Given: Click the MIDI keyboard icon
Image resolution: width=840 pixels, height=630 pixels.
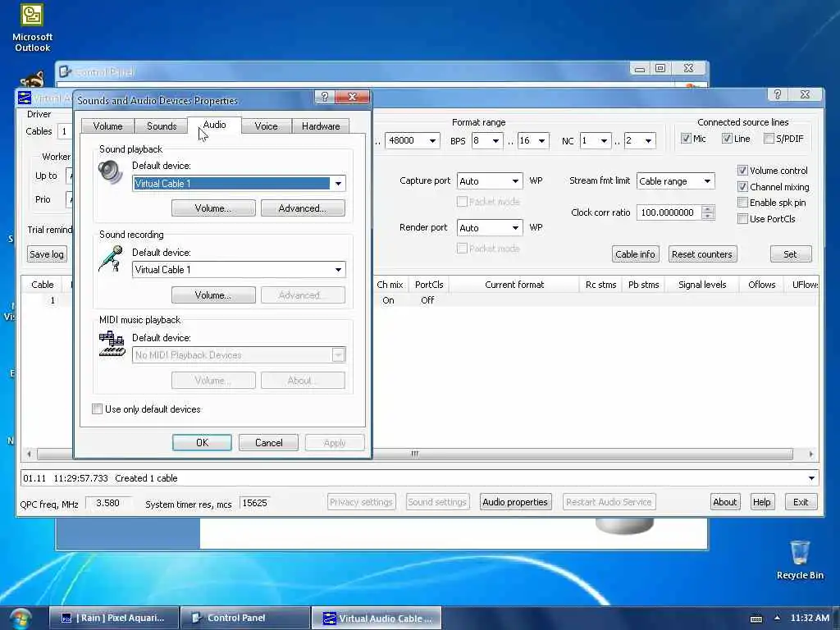Looking at the screenshot, I should [112, 344].
